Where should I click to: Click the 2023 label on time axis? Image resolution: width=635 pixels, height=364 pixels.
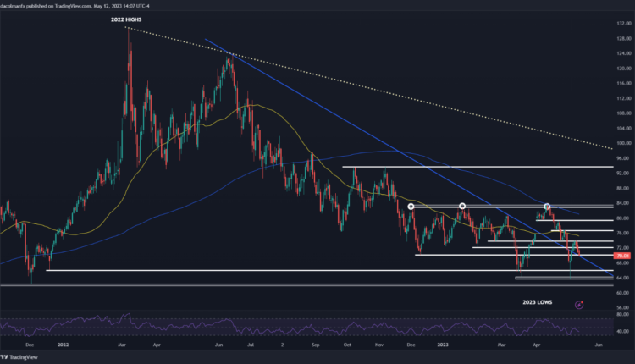click(x=441, y=345)
